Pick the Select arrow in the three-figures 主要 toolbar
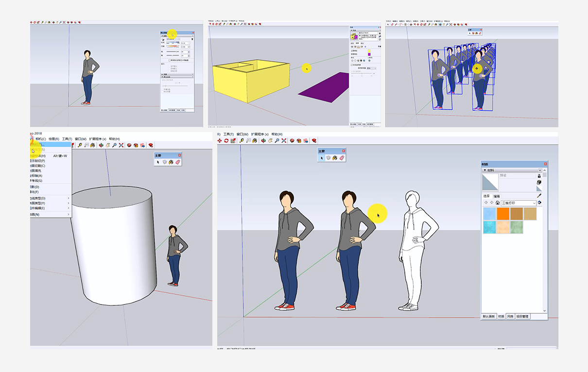 click(x=322, y=158)
